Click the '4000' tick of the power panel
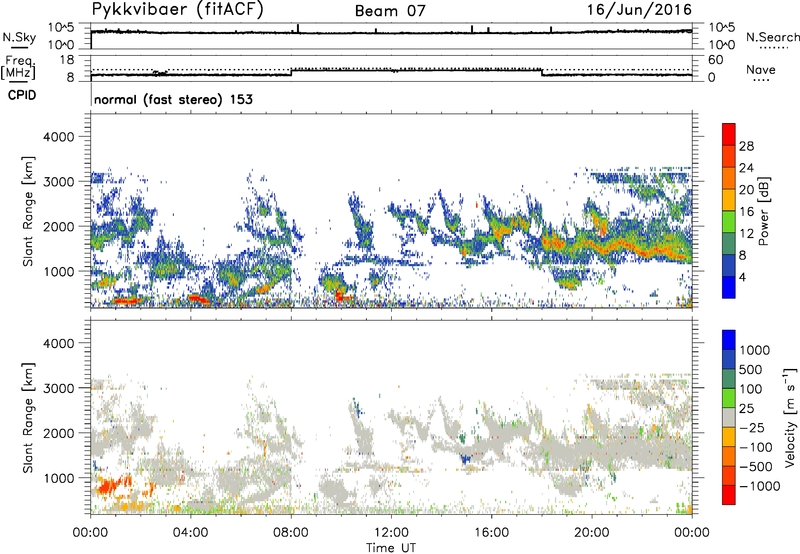800x554 pixels. [58, 137]
